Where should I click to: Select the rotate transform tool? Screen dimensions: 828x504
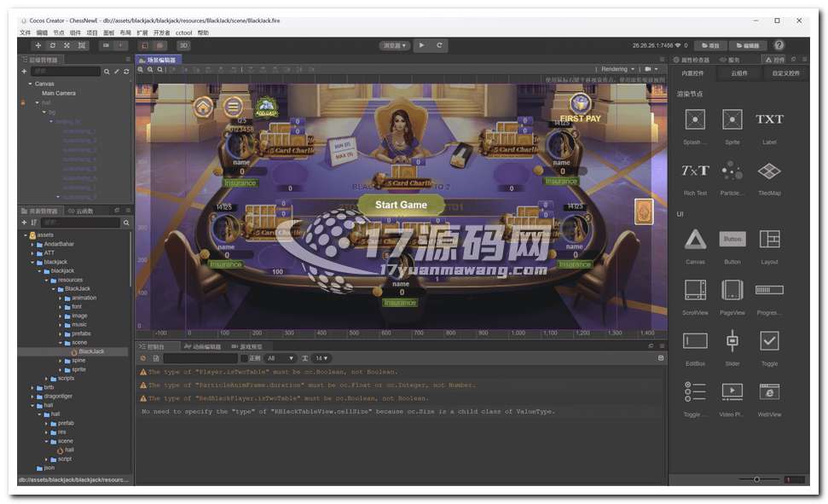pyautogui.click(x=52, y=45)
